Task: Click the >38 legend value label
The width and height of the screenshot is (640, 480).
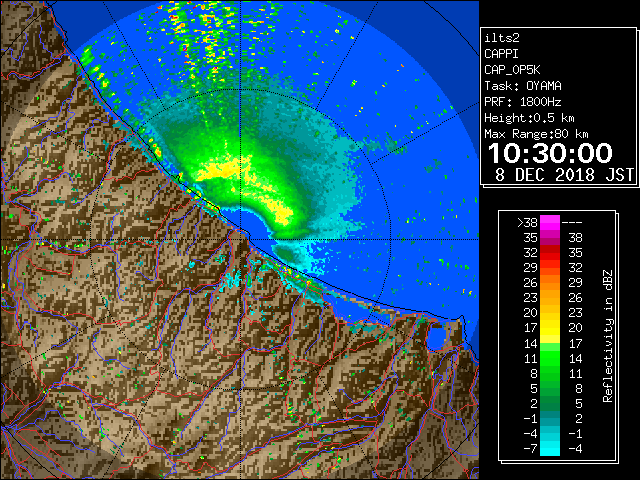Action: pyautogui.click(x=527, y=222)
